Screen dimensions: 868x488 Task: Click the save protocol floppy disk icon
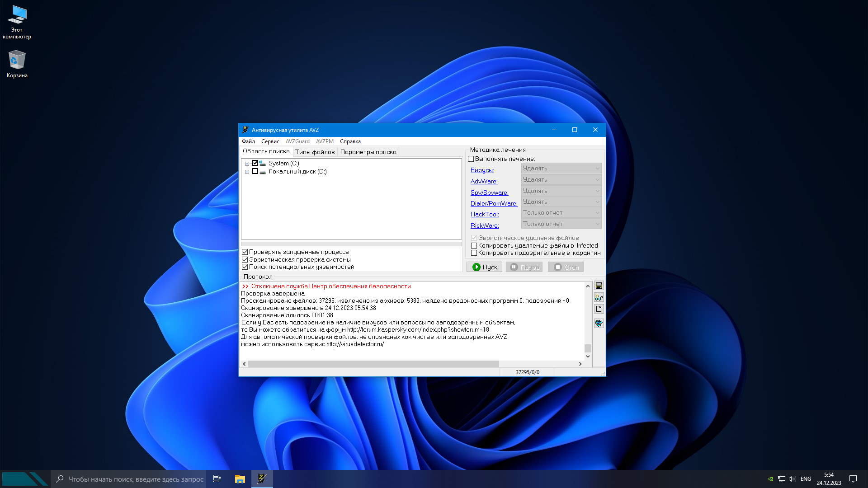[599, 286]
